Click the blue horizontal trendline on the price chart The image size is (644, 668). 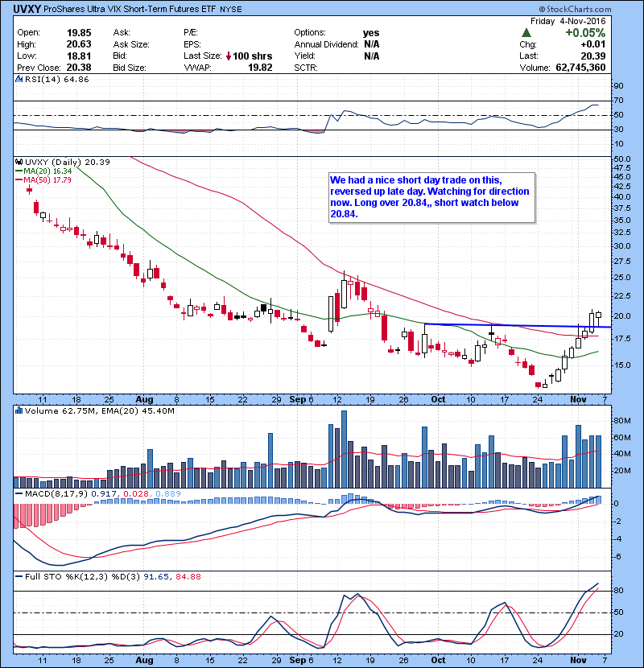[x=518, y=325]
